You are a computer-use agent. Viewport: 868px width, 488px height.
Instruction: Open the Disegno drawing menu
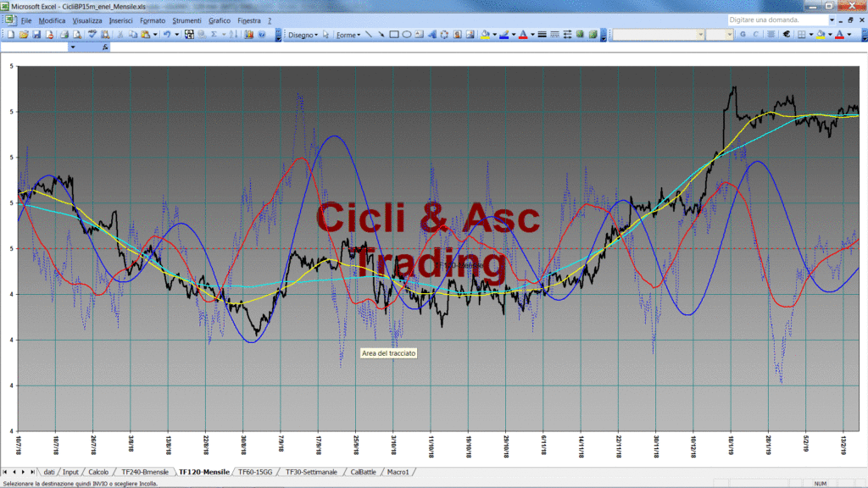point(303,35)
